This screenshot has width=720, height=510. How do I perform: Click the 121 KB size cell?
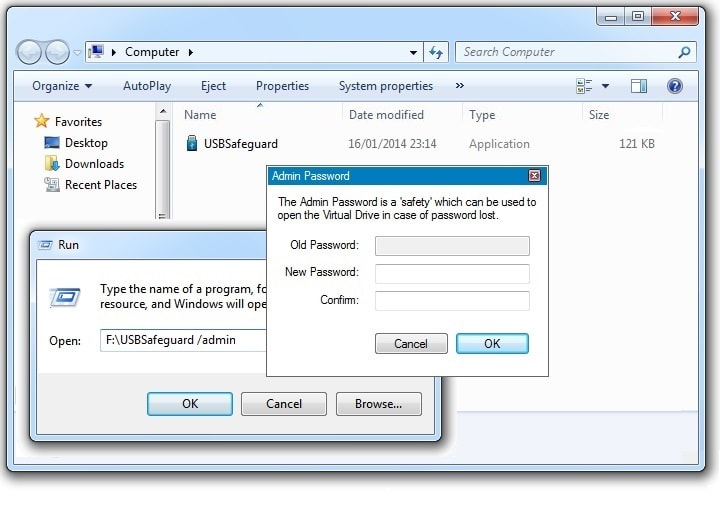click(636, 144)
